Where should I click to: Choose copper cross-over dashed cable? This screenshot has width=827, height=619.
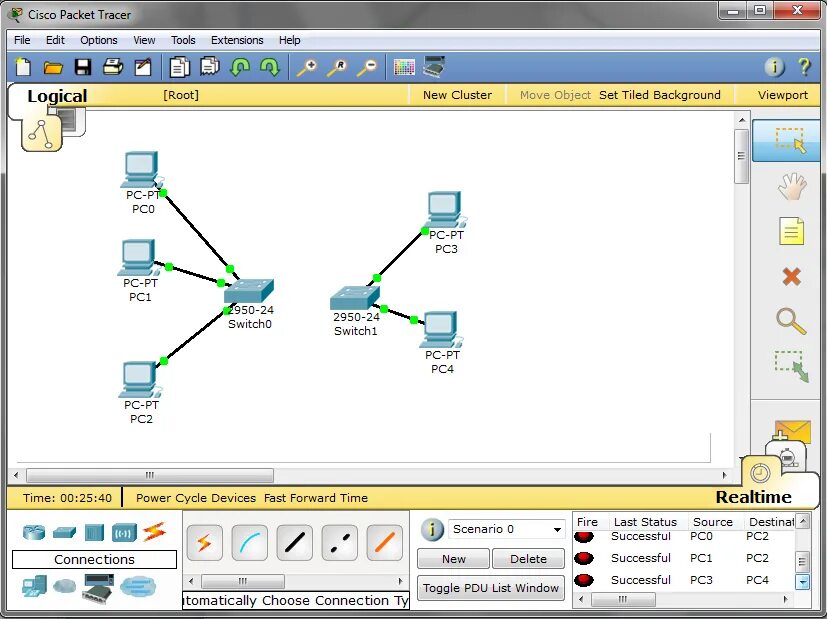point(340,543)
